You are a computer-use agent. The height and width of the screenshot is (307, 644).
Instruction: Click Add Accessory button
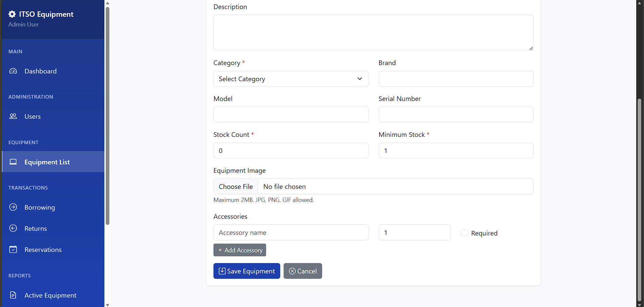pyautogui.click(x=240, y=250)
